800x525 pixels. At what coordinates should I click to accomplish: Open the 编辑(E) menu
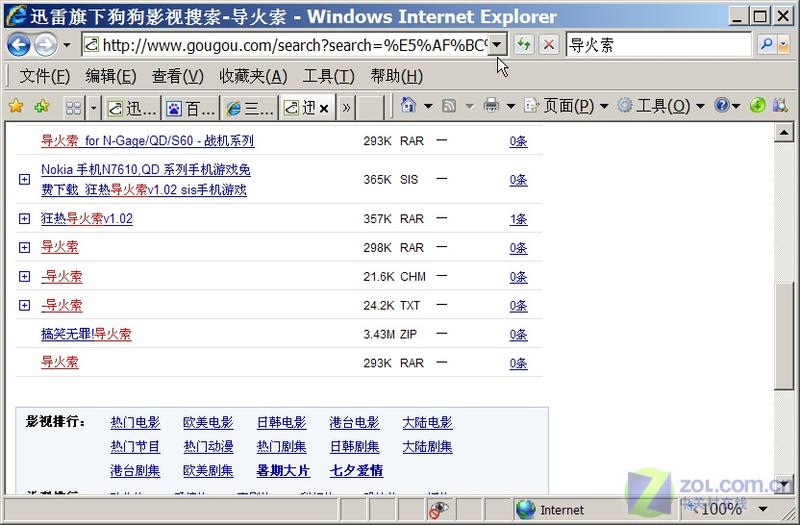pos(111,77)
